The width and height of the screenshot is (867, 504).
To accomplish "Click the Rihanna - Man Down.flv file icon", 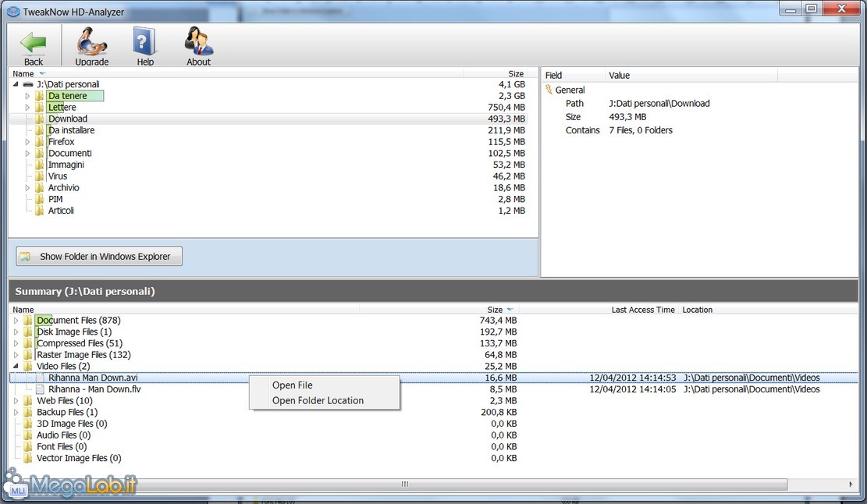I will pos(40,389).
